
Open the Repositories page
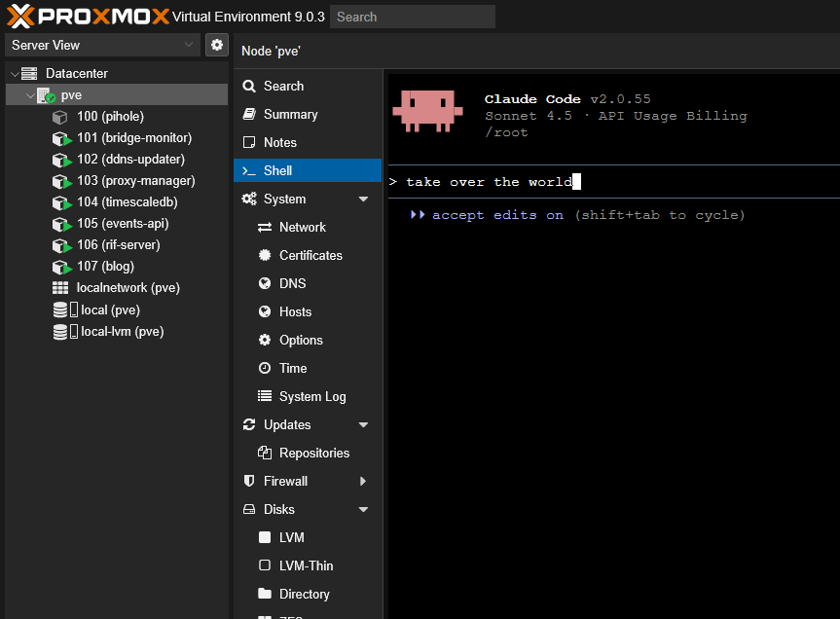click(x=313, y=453)
